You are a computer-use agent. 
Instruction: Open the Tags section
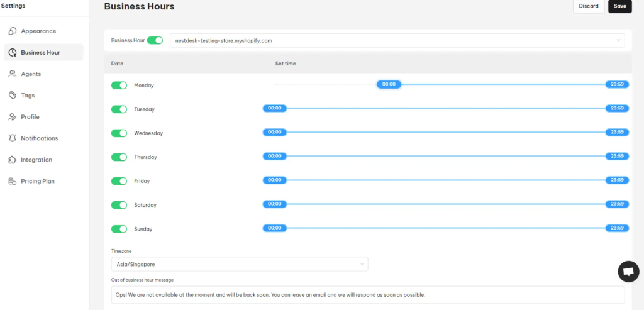[x=43, y=95]
